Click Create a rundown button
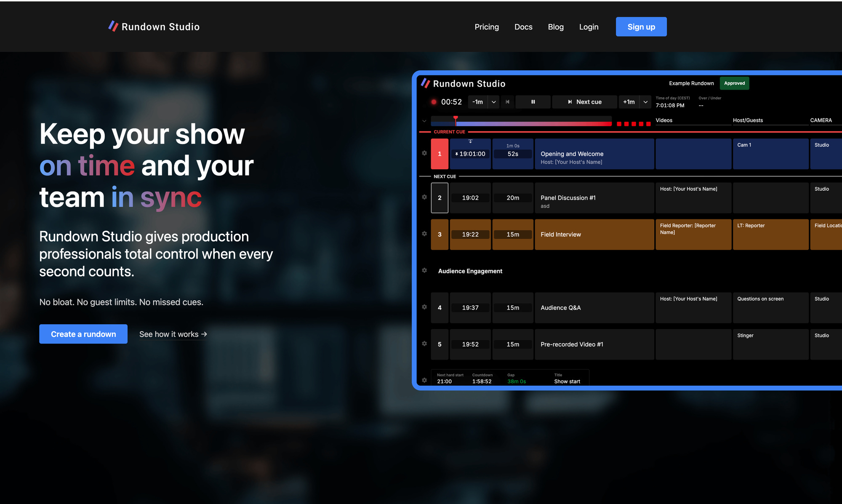The height and width of the screenshot is (504, 842). [x=83, y=334]
